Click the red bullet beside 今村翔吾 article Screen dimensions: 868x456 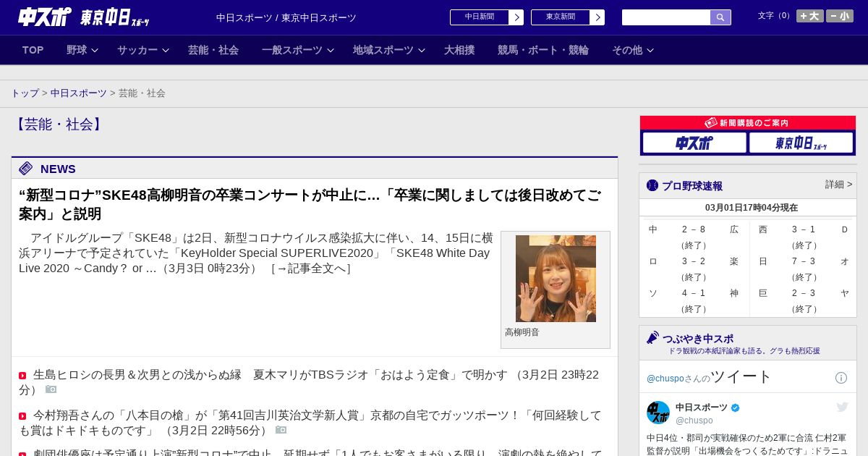point(22,416)
